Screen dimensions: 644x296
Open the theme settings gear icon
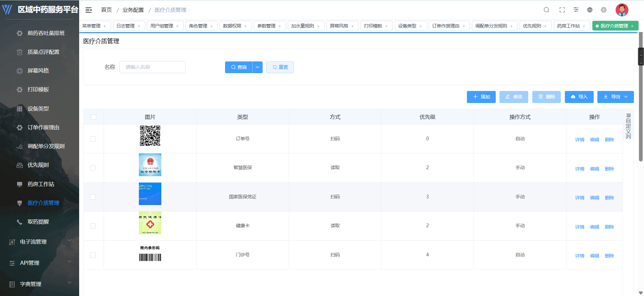pyautogui.click(x=604, y=10)
